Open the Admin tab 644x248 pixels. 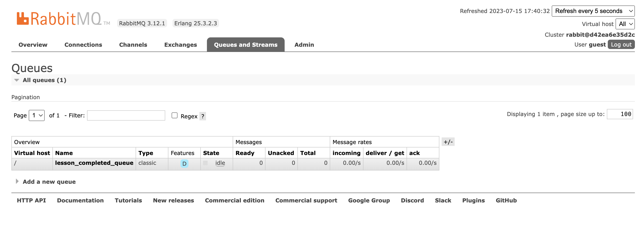tap(304, 45)
